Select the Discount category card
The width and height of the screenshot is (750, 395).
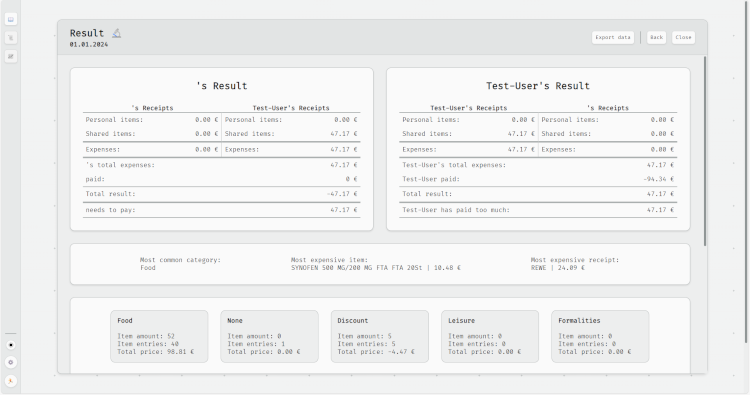coord(380,336)
